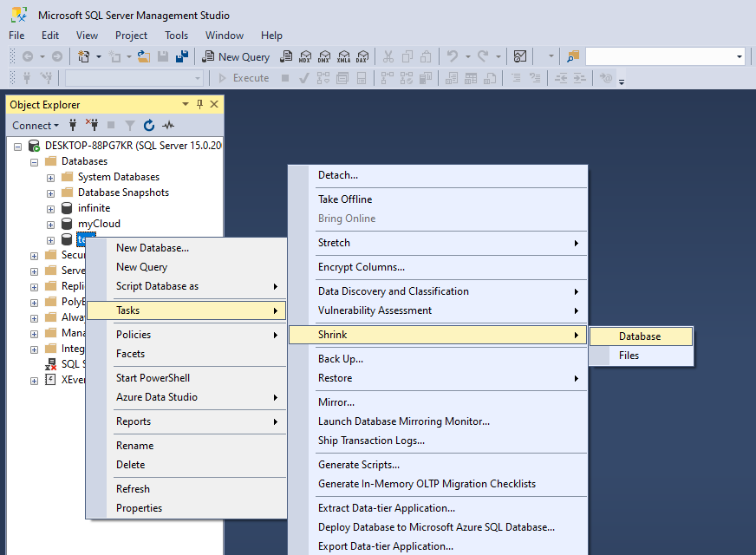This screenshot has width=756, height=555.
Task: Open Activity Monitor from Object Explorer toolbar
Action: pos(168,126)
